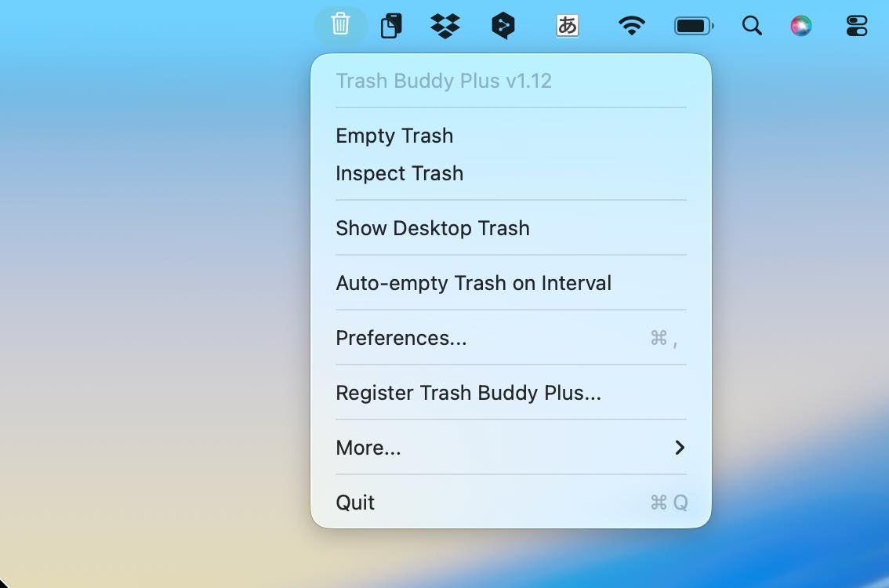Open the clipboard manager menu bar icon
The height and width of the screenshot is (588, 889).
point(391,26)
